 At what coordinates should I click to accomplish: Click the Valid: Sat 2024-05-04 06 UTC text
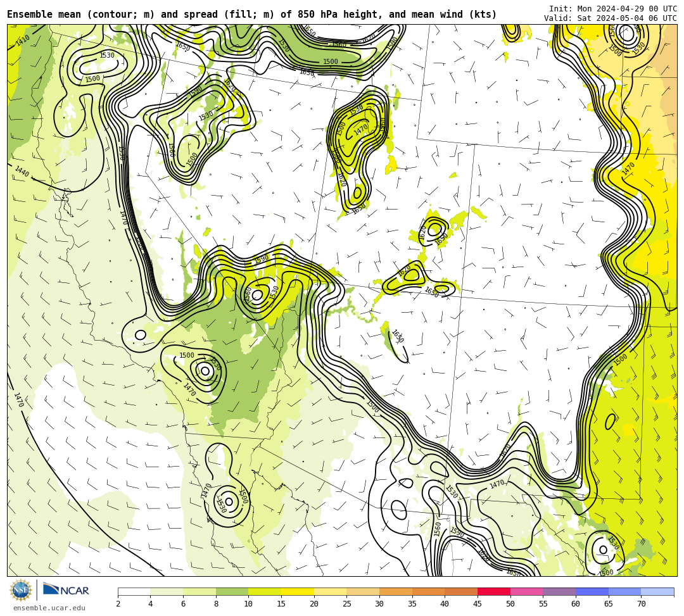point(611,18)
